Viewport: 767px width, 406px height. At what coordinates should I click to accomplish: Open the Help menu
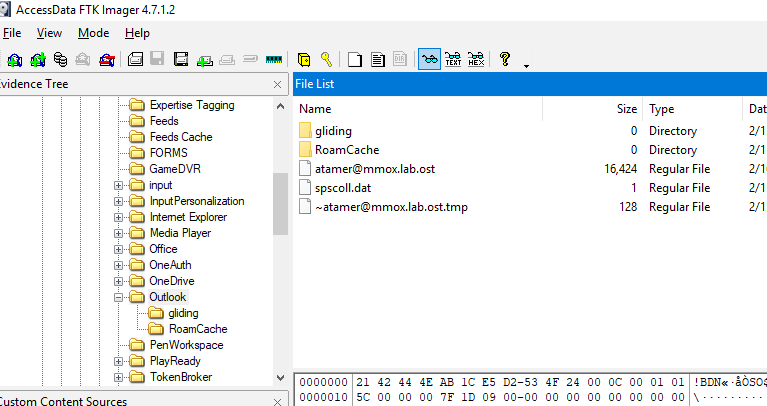click(x=137, y=33)
